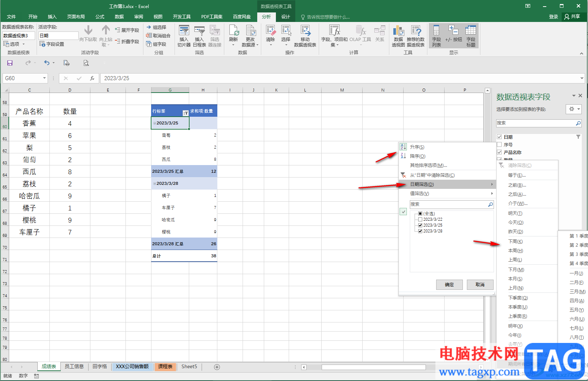Open the pivot table Select tool
Screen dimensions: 588x381
(x=286, y=36)
